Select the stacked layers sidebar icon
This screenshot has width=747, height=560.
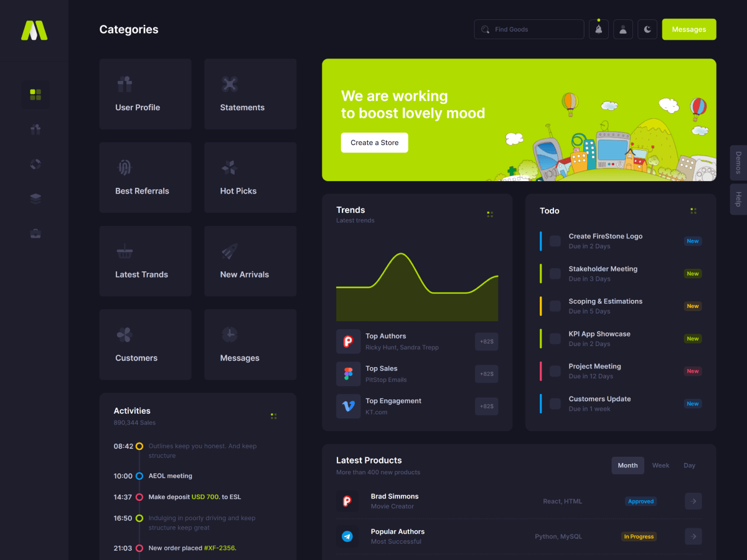[35, 198]
